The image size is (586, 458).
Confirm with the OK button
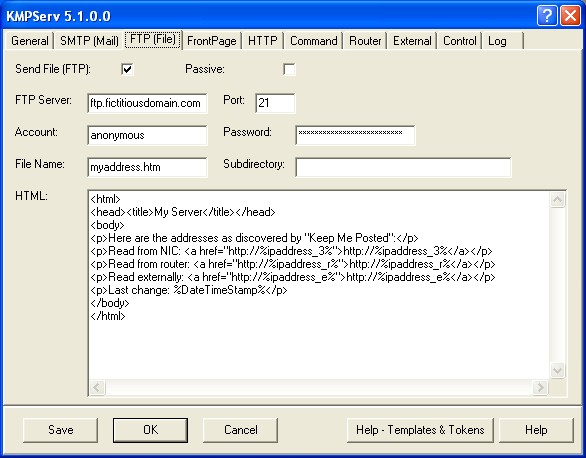click(x=150, y=430)
